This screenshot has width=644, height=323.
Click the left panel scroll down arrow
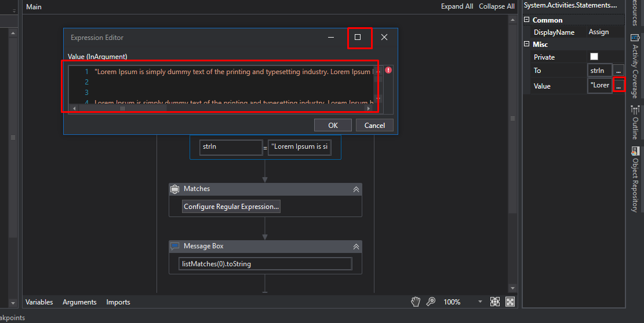tap(13, 303)
